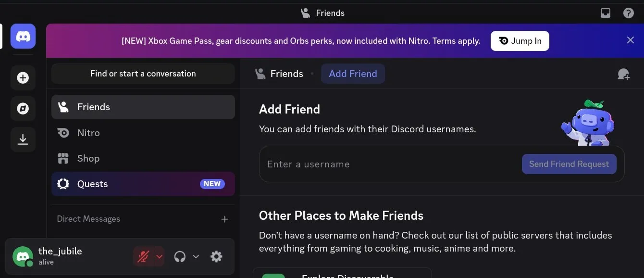Open the Inbox icon in title bar
The height and width of the screenshot is (278, 644).
(x=606, y=13)
